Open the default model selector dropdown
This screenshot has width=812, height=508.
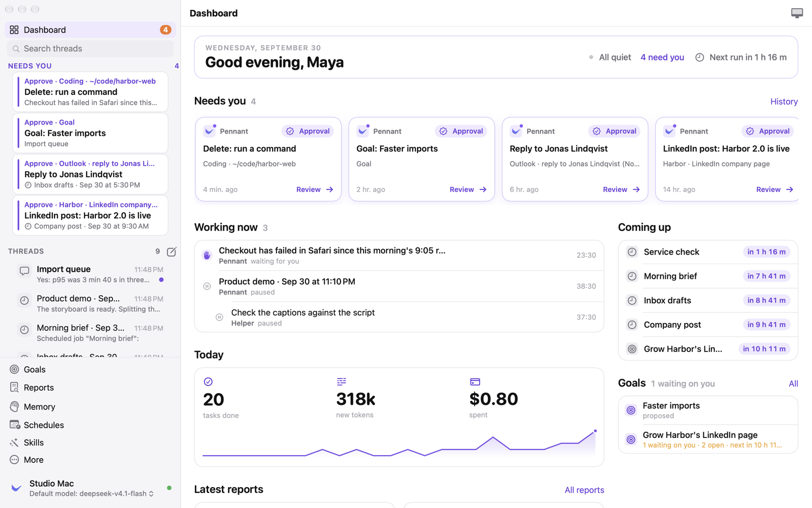click(91, 494)
